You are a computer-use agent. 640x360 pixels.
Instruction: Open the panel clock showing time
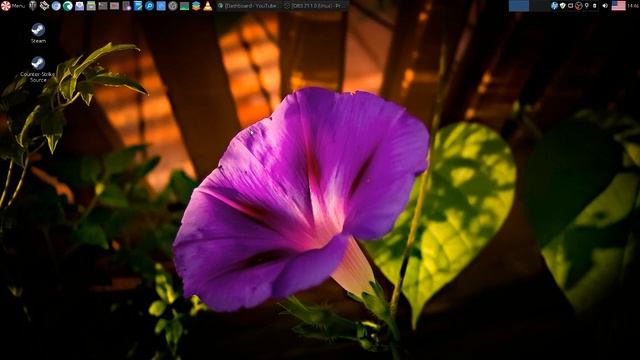point(633,6)
